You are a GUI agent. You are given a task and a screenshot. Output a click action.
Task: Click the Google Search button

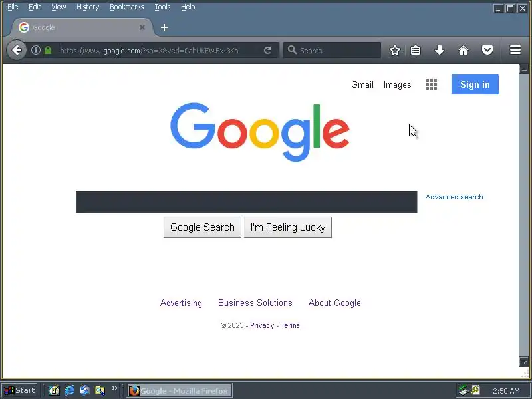pyautogui.click(x=202, y=227)
